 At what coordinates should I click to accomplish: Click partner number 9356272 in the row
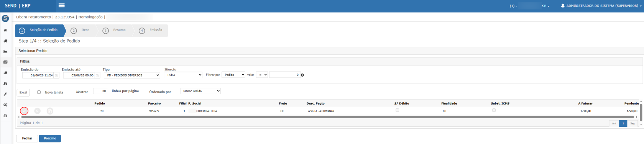(x=154, y=111)
